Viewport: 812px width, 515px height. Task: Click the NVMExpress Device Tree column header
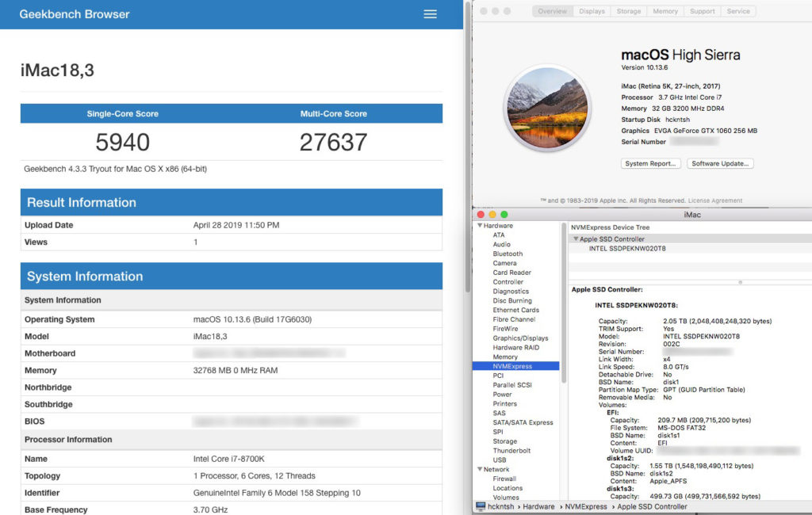click(610, 227)
